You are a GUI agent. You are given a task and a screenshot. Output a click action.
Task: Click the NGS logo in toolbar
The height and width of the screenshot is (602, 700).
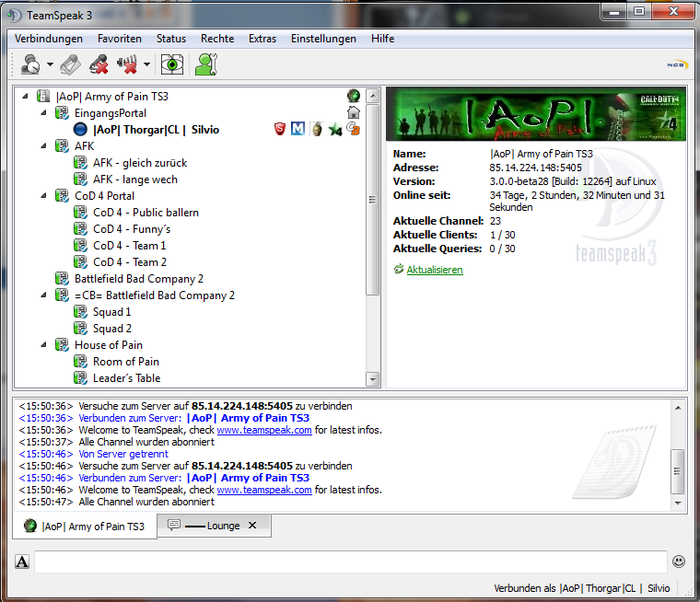point(677,64)
